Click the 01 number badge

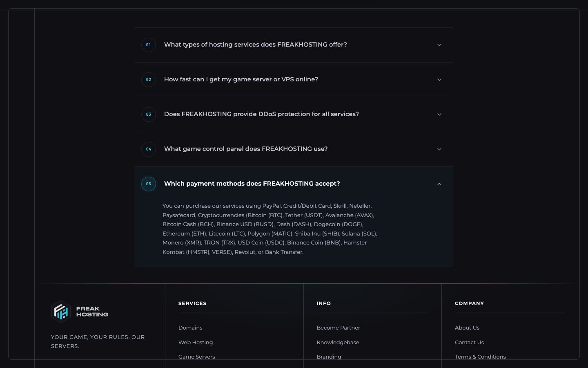click(x=149, y=45)
